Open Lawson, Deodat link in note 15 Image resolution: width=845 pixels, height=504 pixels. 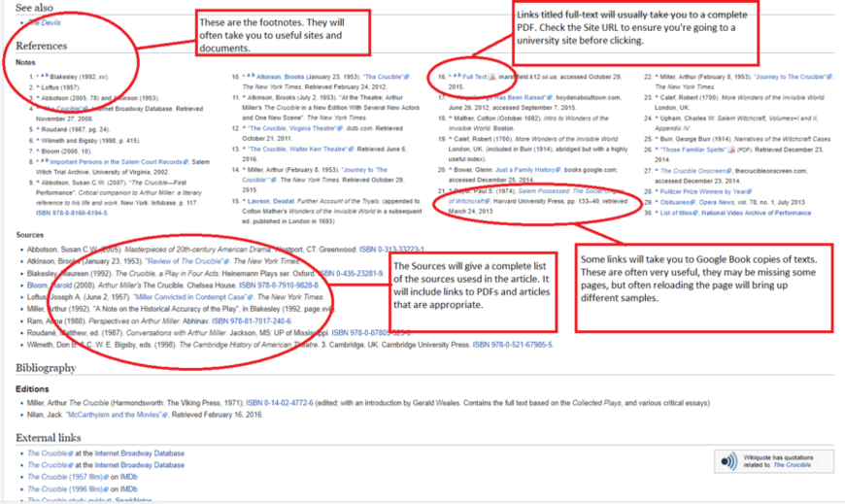coord(271,201)
